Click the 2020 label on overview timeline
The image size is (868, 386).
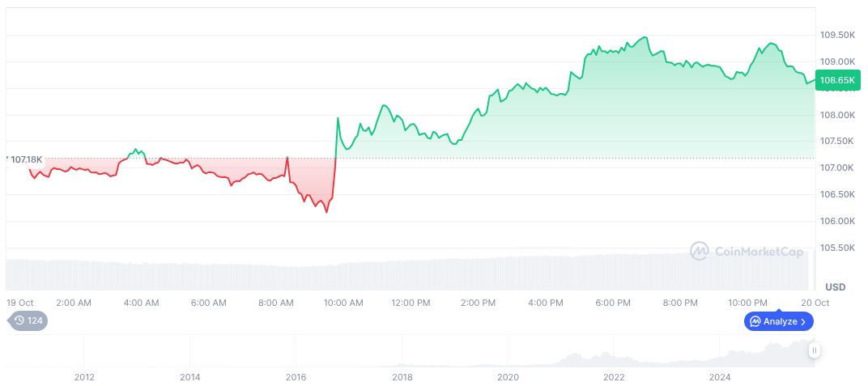508,377
